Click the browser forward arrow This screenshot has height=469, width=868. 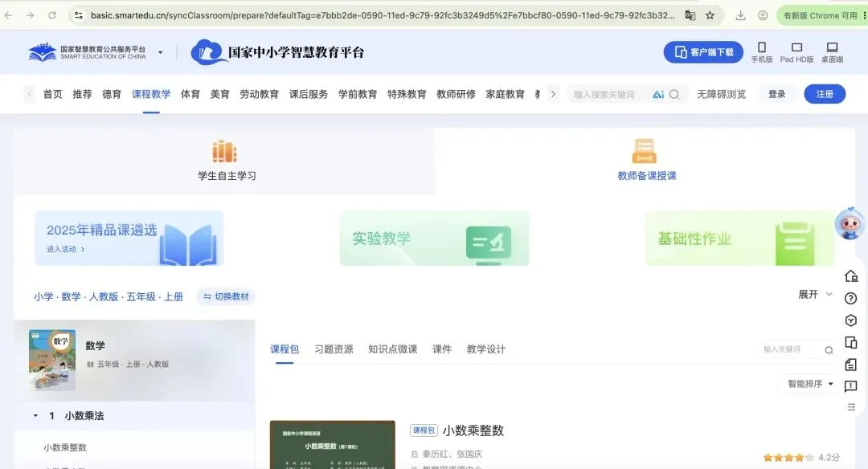click(30, 15)
